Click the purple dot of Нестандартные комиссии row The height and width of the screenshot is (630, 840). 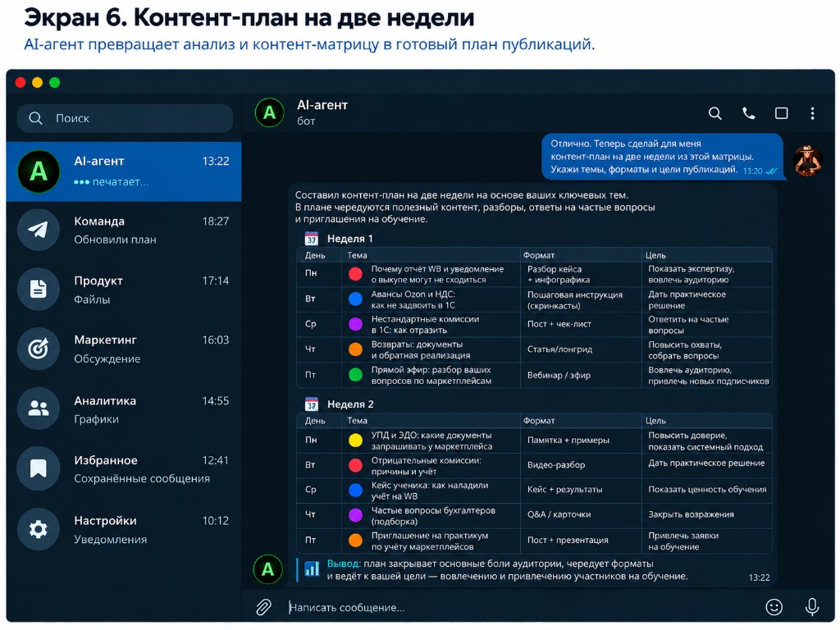(x=356, y=324)
